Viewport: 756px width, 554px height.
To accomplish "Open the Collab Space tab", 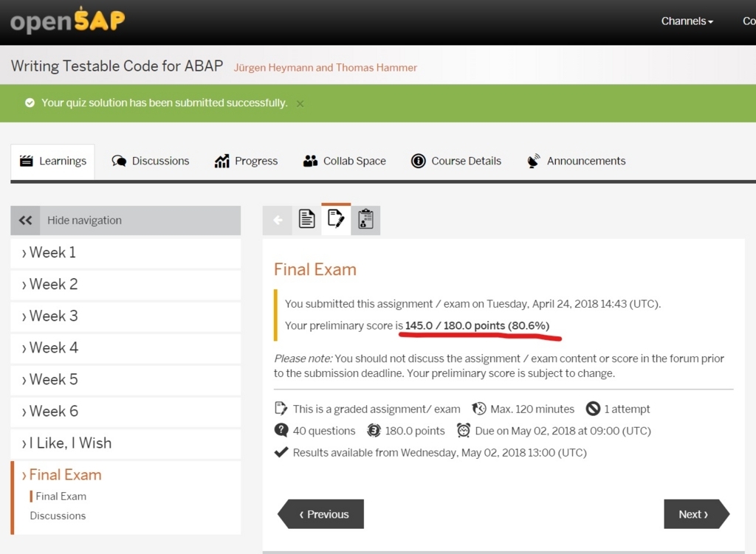I will tap(345, 161).
